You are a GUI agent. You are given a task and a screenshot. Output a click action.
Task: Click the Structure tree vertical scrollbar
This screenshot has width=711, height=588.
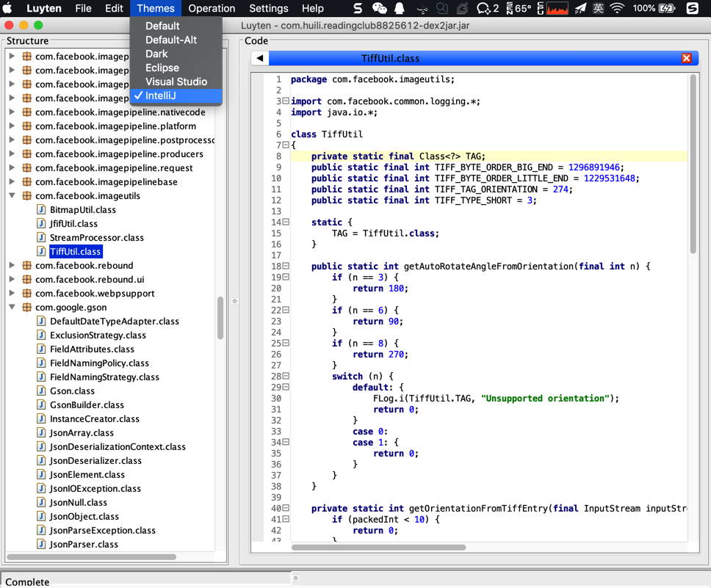tap(220, 318)
